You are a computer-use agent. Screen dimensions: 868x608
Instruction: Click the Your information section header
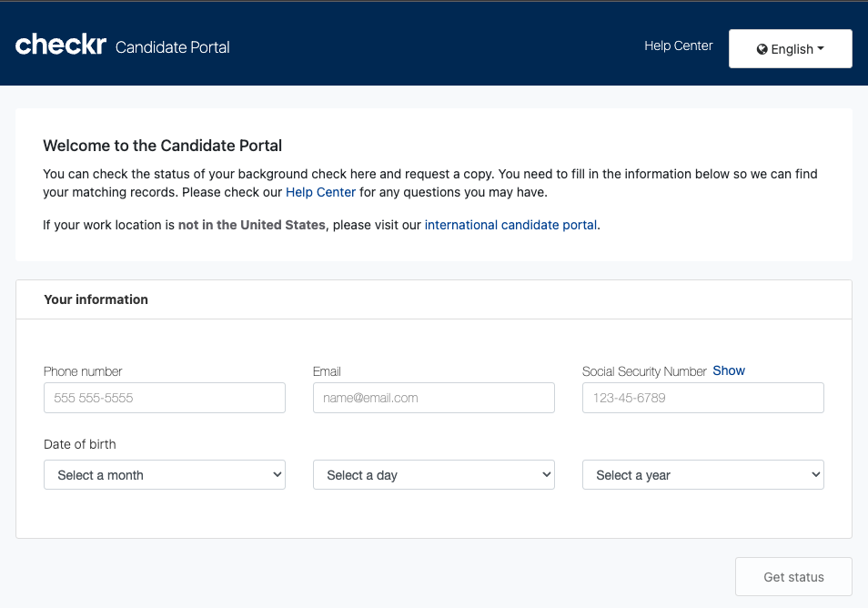coord(96,299)
